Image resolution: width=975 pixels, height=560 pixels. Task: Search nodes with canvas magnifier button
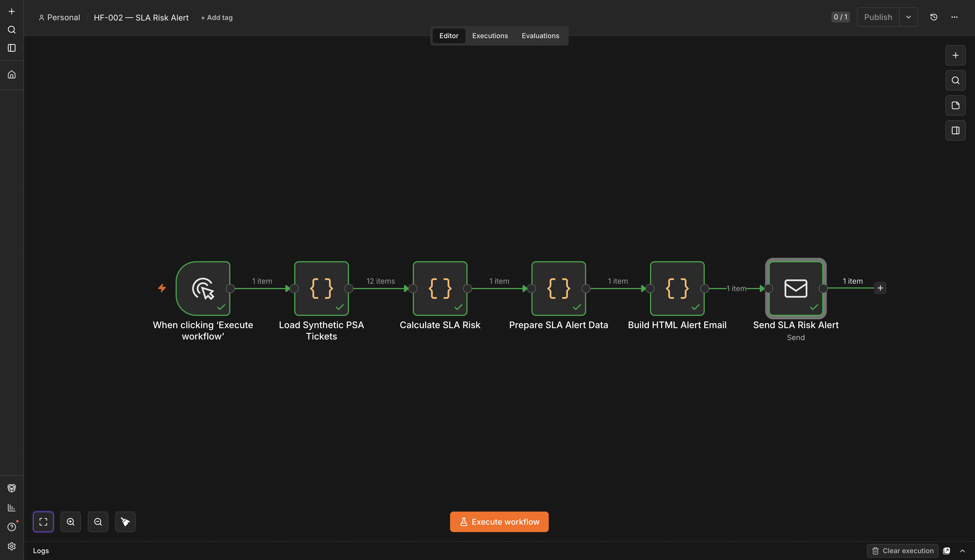click(x=955, y=80)
